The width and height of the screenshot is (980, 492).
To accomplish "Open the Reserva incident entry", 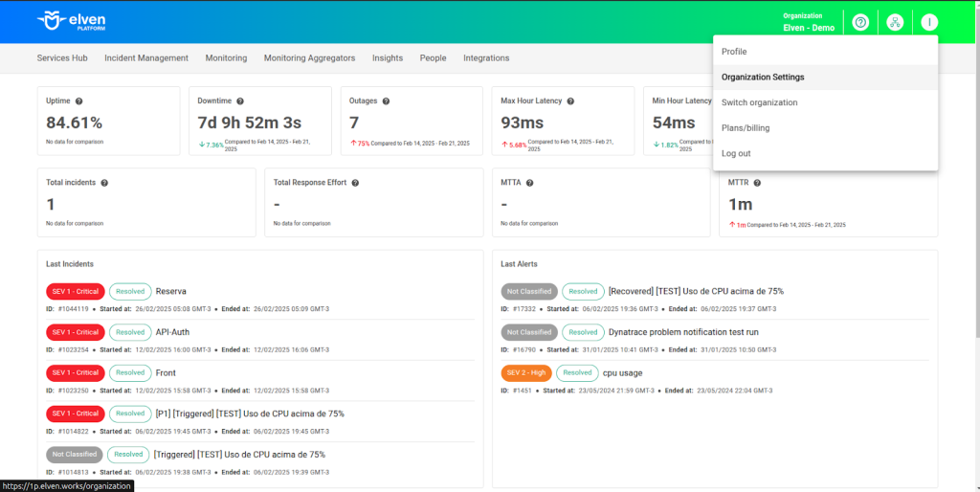I will 170,291.
